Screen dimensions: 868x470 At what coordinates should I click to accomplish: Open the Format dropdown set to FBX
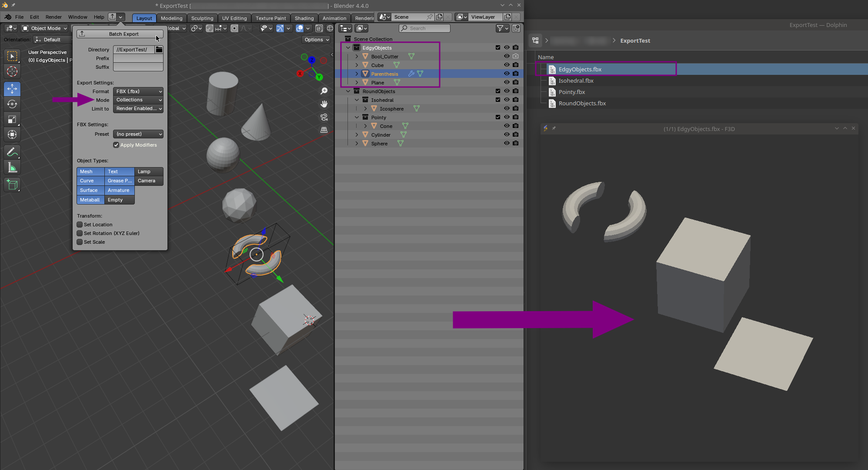click(x=138, y=91)
